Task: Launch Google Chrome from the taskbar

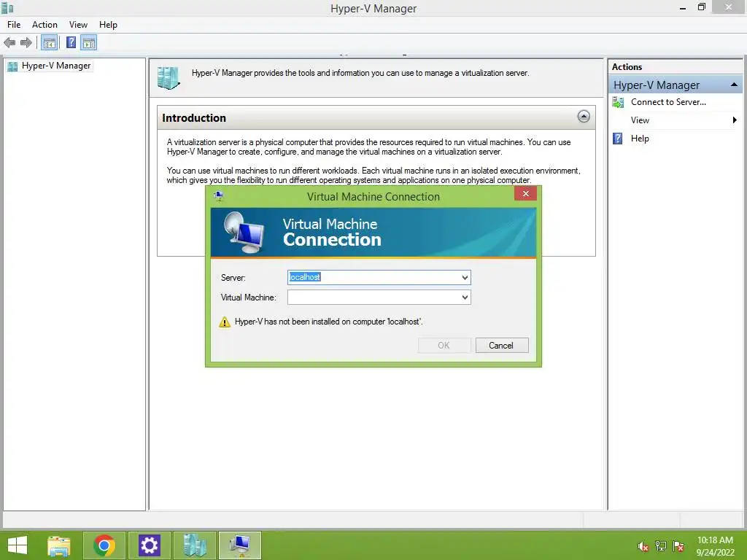Action: click(x=104, y=545)
